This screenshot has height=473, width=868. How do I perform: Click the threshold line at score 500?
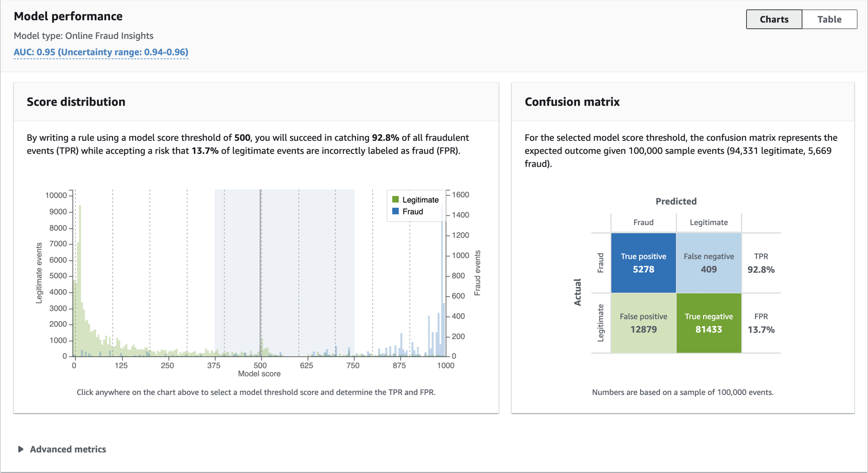click(261, 273)
